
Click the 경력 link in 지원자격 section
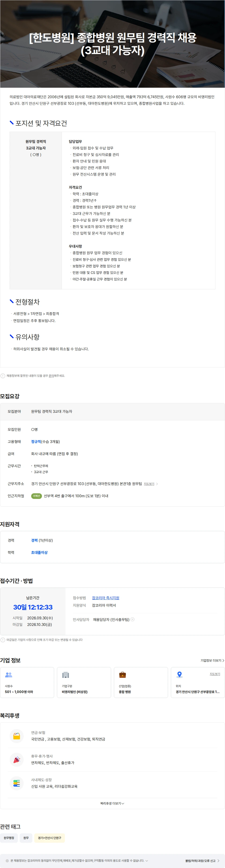coord(34,541)
